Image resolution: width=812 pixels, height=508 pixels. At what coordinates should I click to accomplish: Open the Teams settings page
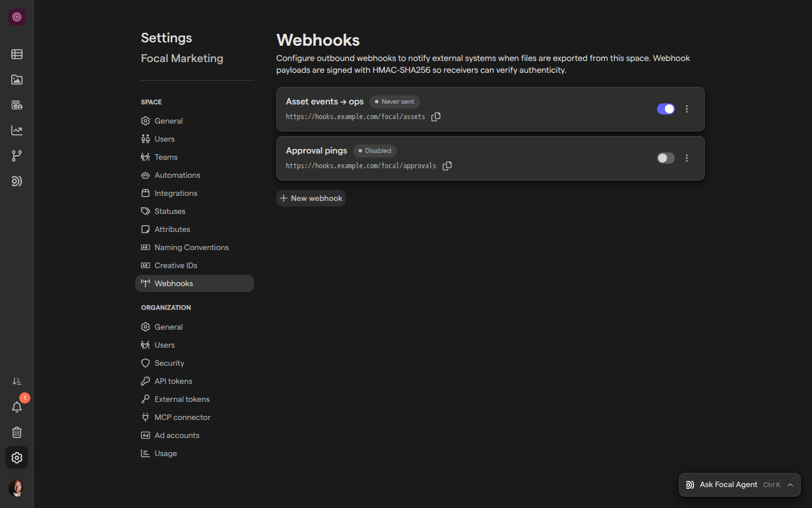(x=195, y=157)
